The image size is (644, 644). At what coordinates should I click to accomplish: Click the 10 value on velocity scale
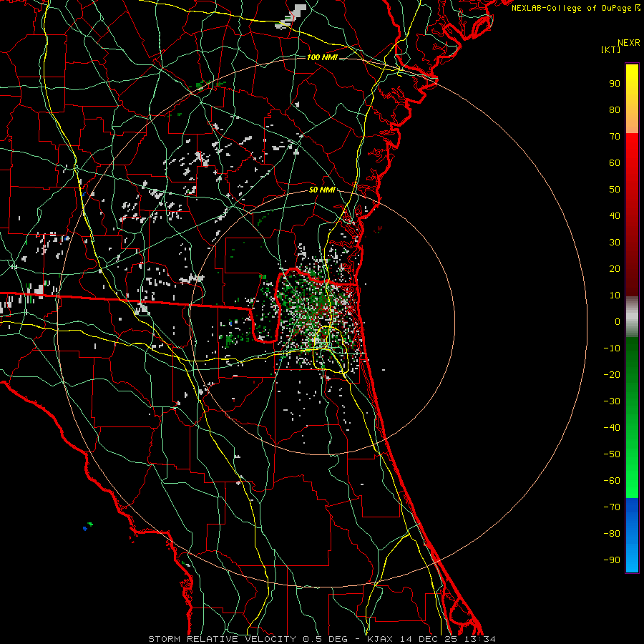(x=615, y=296)
